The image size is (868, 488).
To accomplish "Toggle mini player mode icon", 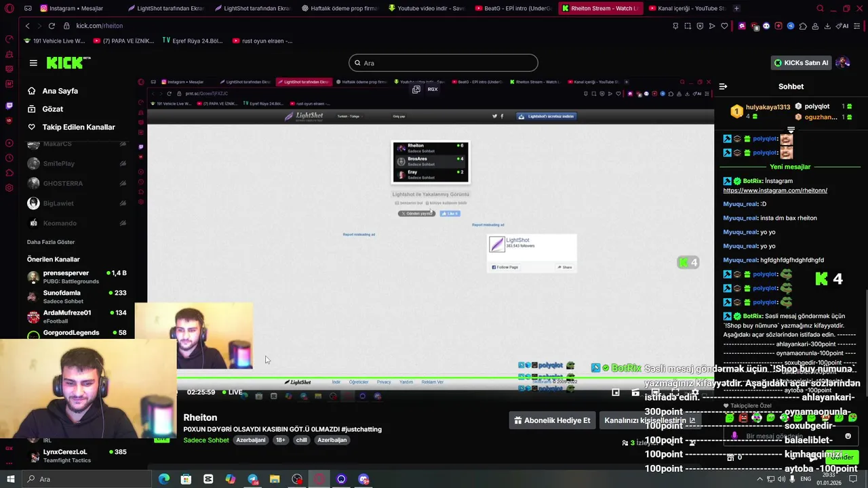I will [x=616, y=392].
